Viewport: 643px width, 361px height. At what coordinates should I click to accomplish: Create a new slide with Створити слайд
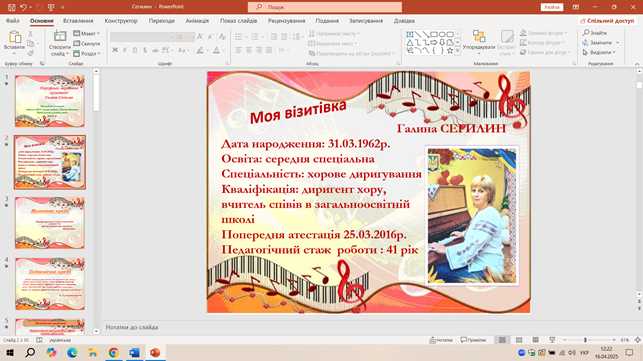[60, 44]
